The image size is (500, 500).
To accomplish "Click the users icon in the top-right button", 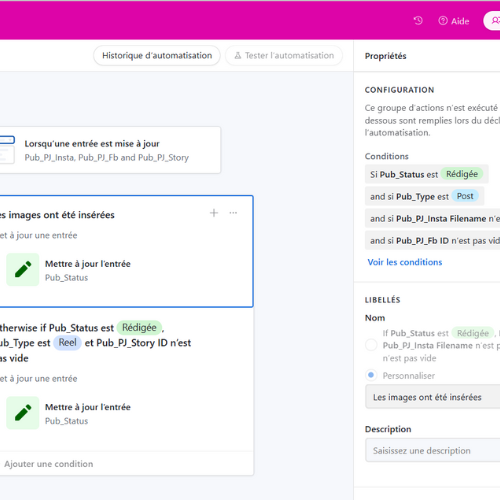I will (496, 21).
